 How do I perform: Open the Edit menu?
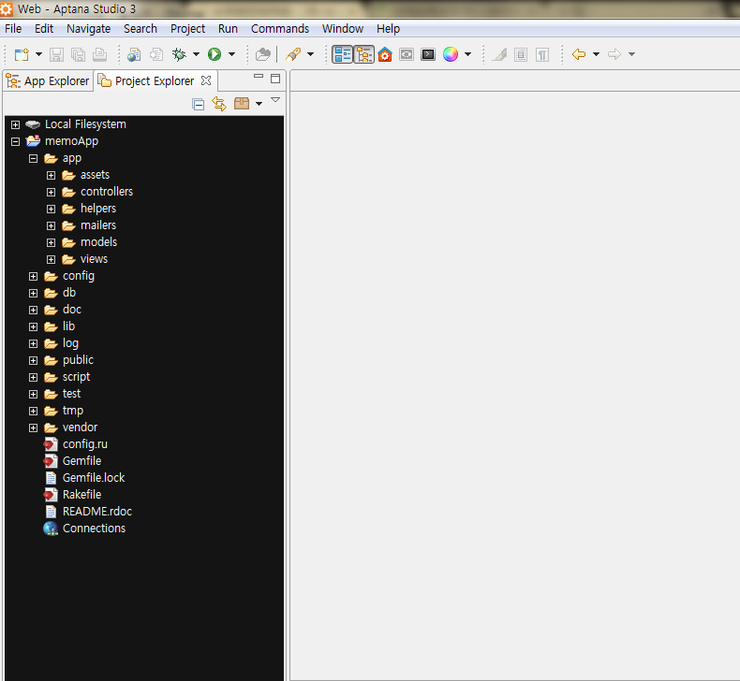44,29
